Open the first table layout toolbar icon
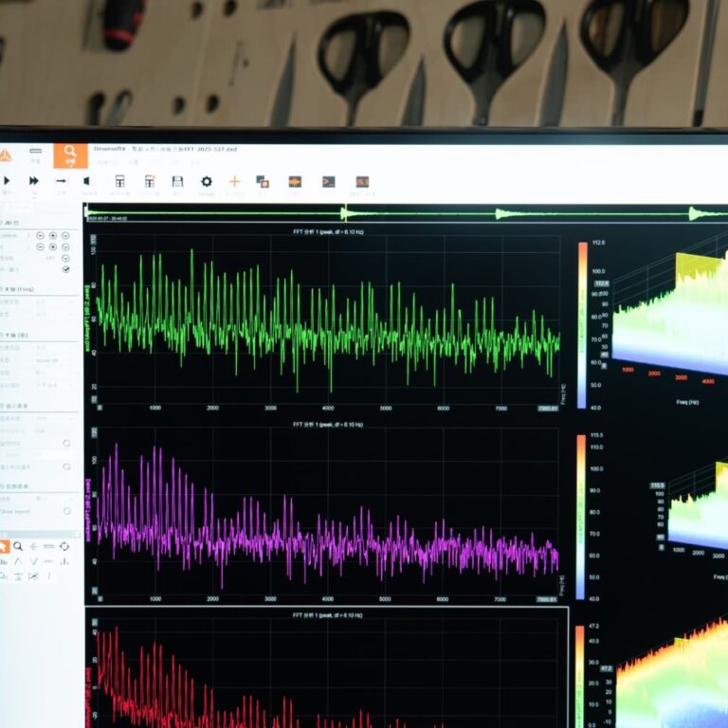 [119, 182]
